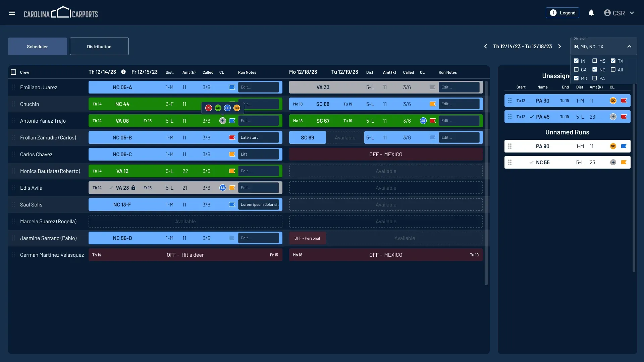Open the hamburger navigation menu
Viewport: 644px width, 362px height.
(12, 13)
